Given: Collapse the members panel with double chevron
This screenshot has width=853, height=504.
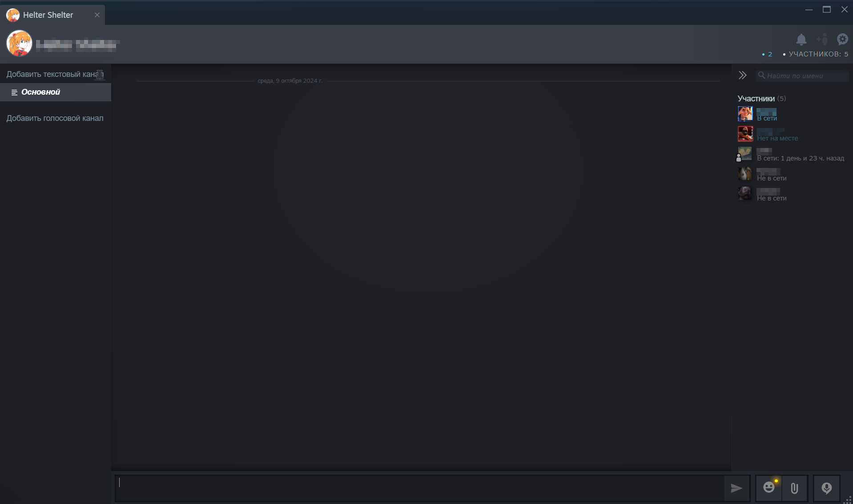Looking at the screenshot, I should (743, 75).
